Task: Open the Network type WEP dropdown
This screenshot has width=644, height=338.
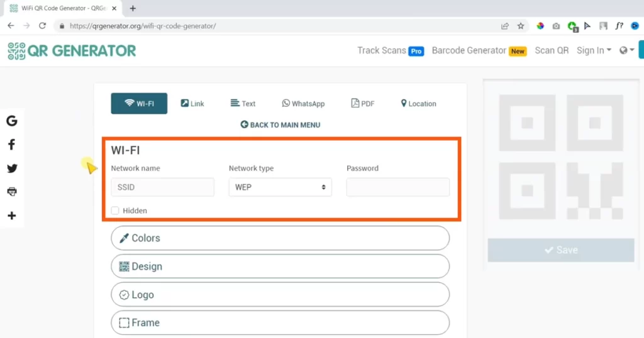Action: [x=280, y=187]
